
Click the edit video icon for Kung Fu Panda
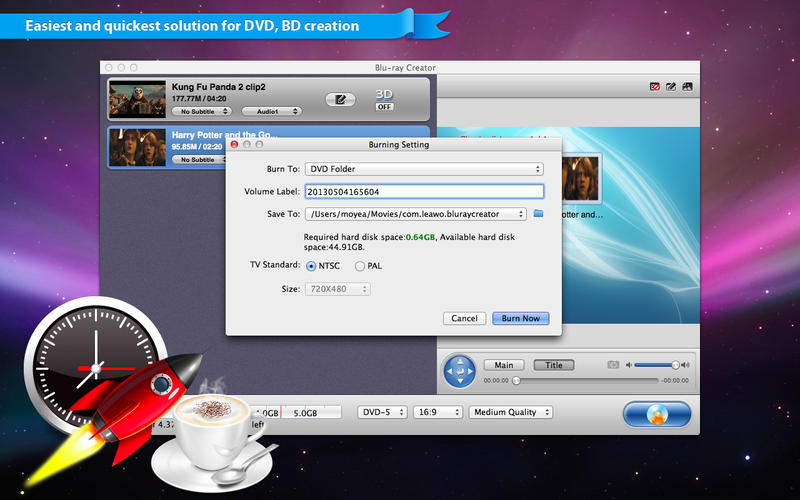[x=341, y=99]
